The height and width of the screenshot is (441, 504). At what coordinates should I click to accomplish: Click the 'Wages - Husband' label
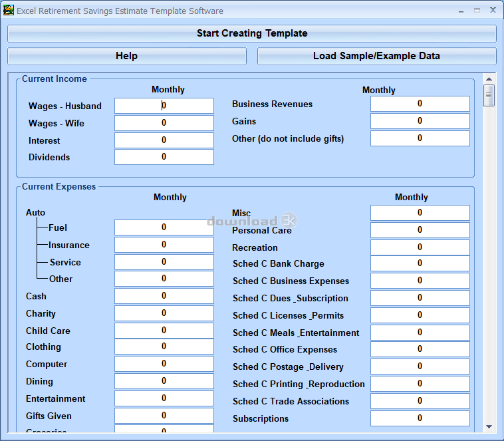pyautogui.click(x=65, y=106)
